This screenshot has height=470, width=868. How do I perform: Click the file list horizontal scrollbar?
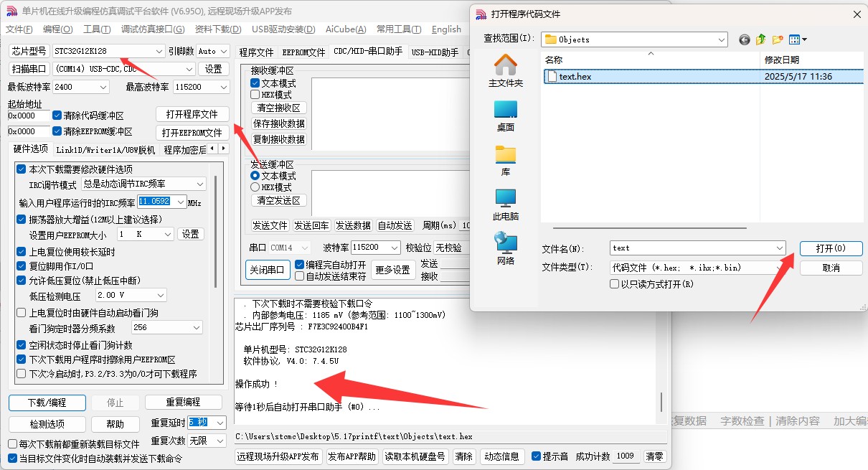[648, 230]
